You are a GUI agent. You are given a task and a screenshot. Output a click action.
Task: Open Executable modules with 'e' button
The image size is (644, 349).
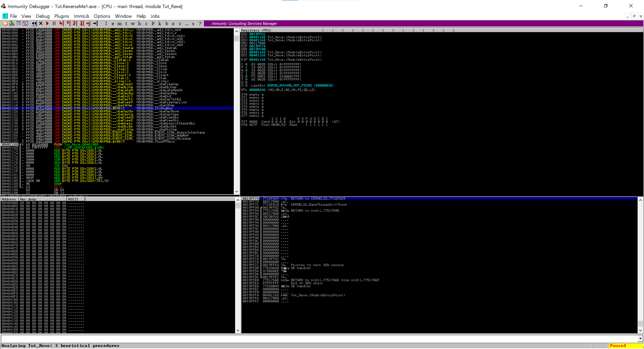coord(113,23)
